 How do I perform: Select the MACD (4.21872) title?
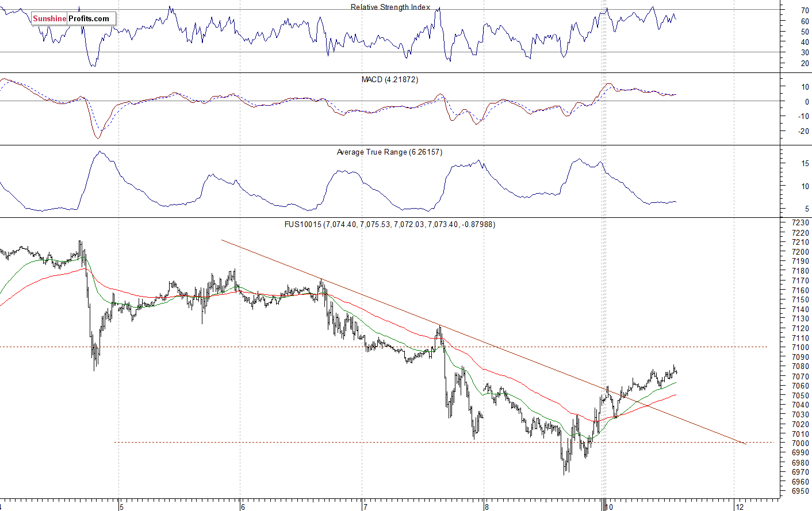click(x=390, y=79)
